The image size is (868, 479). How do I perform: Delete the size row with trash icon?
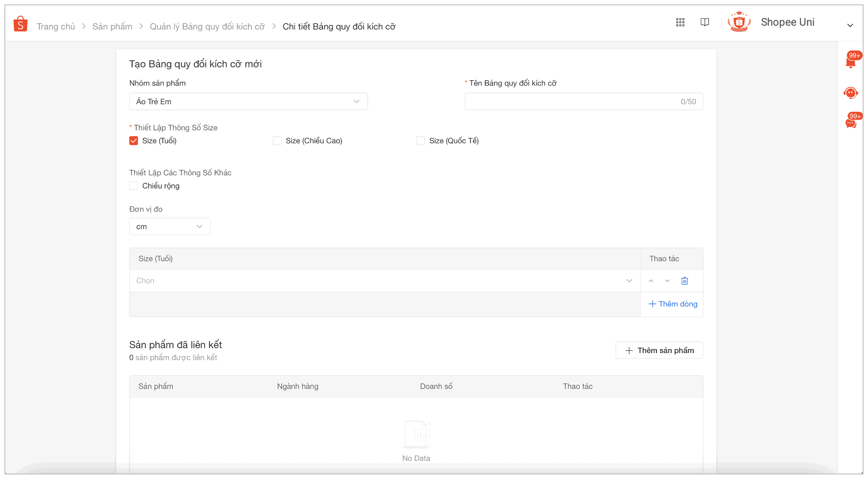(x=684, y=281)
